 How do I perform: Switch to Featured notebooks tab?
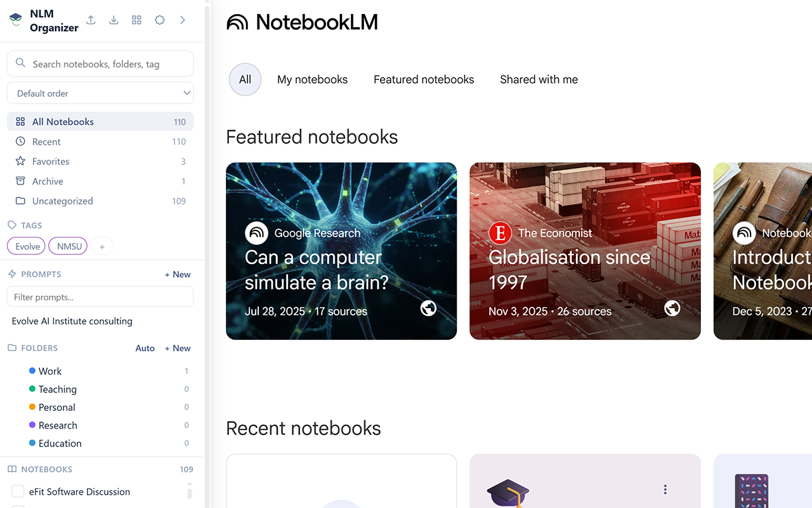424,79
